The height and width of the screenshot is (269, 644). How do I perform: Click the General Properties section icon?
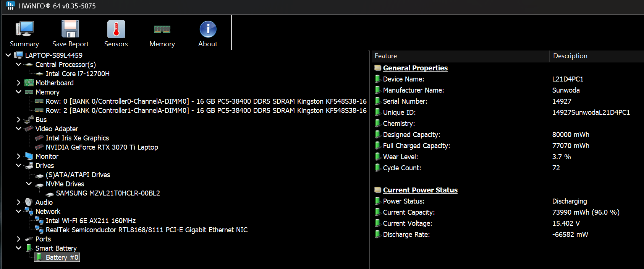coord(378,68)
